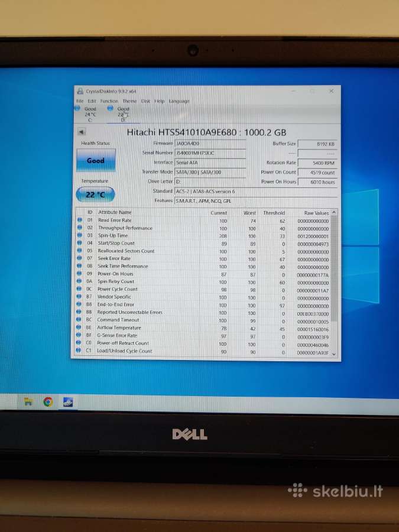Open the File menu
The height and width of the screenshot is (532, 399).
point(80,101)
